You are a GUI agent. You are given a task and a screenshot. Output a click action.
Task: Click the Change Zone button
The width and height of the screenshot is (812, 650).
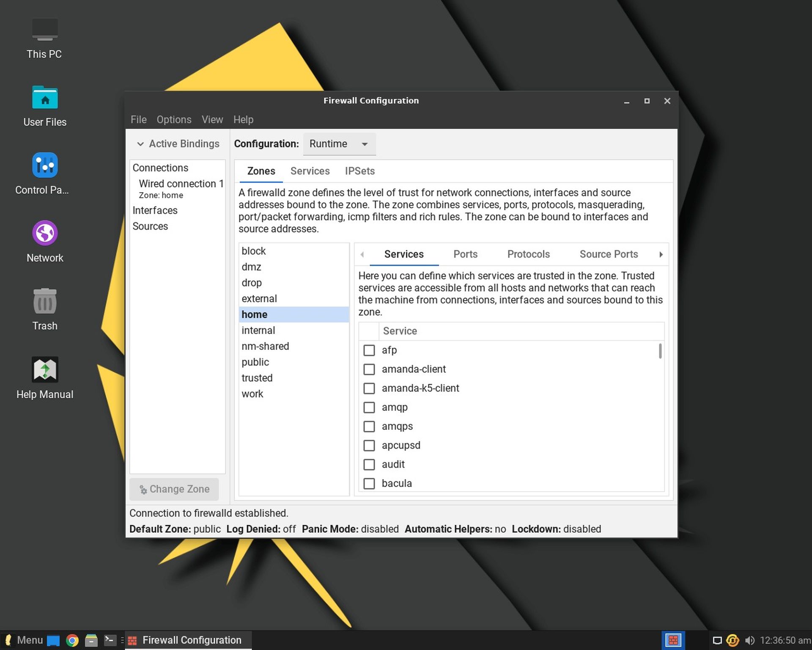pyautogui.click(x=174, y=489)
